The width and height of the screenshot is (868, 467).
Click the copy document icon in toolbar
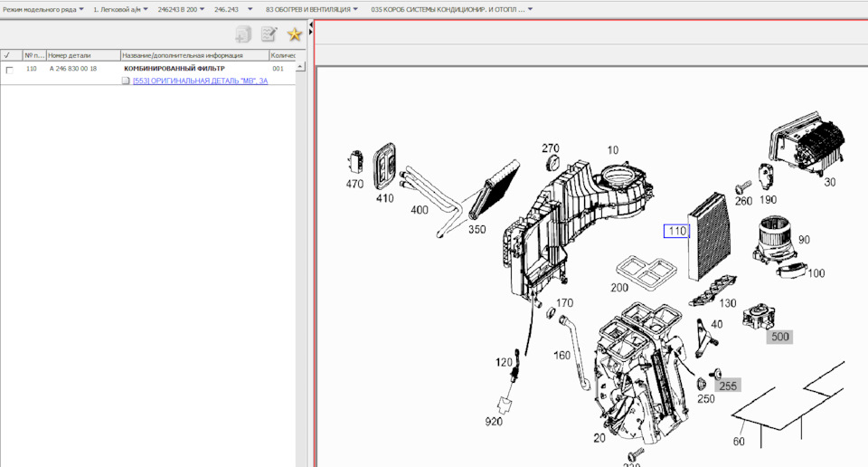pyautogui.click(x=243, y=34)
